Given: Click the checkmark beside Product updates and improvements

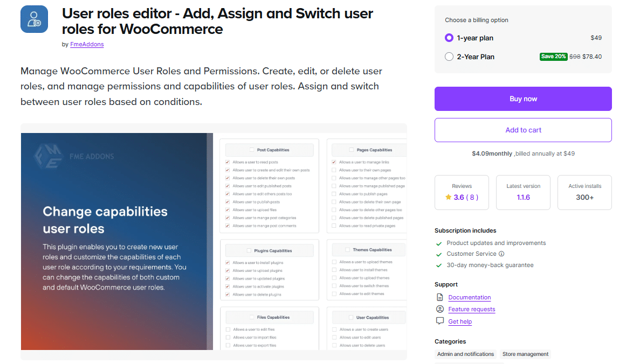Looking at the screenshot, I should [439, 243].
